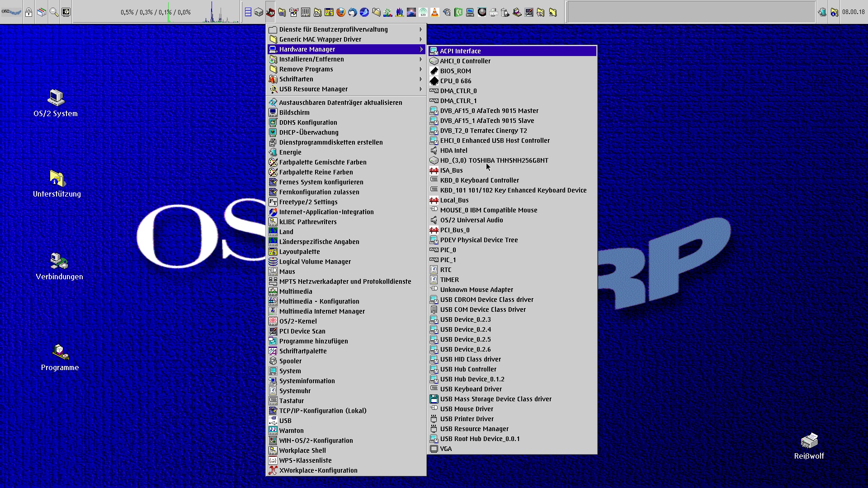Expand Generic MAC Wrapper Driver submenu
The image size is (868, 488).
[346, 39]
